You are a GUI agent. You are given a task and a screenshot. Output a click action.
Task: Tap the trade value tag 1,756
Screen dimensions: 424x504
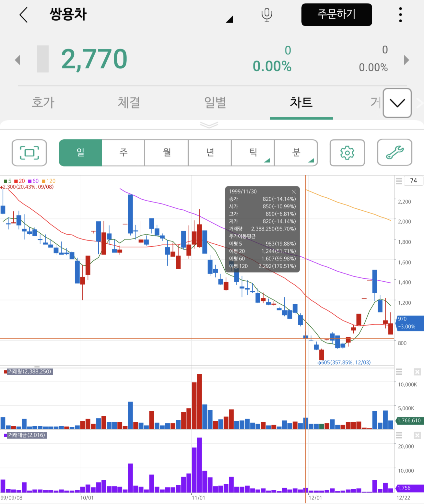[409, 488]
